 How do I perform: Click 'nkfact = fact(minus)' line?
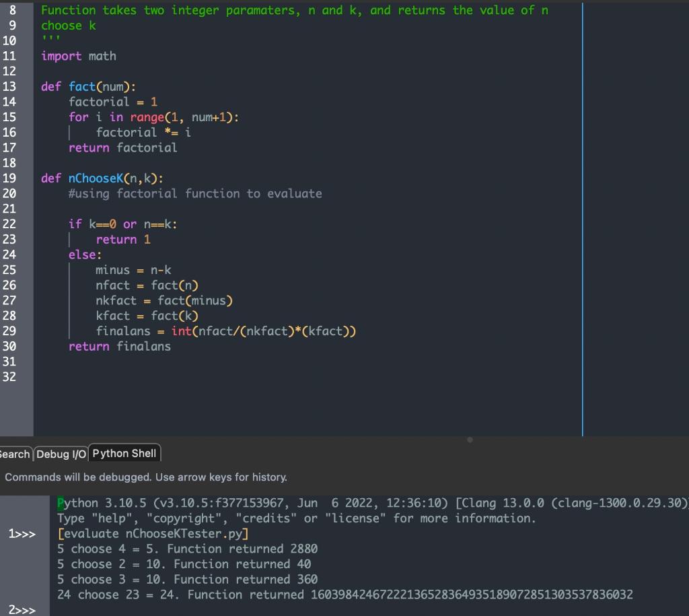coord(164,301)
